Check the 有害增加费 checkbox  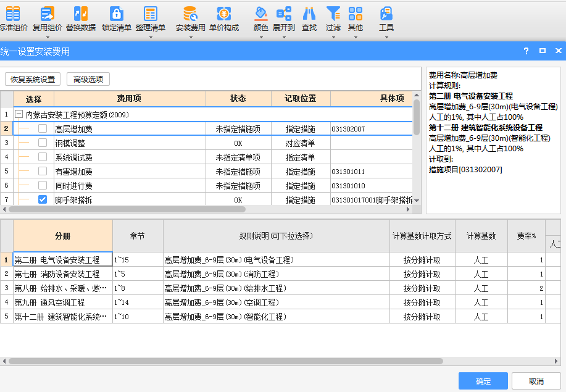coord(43,171)
